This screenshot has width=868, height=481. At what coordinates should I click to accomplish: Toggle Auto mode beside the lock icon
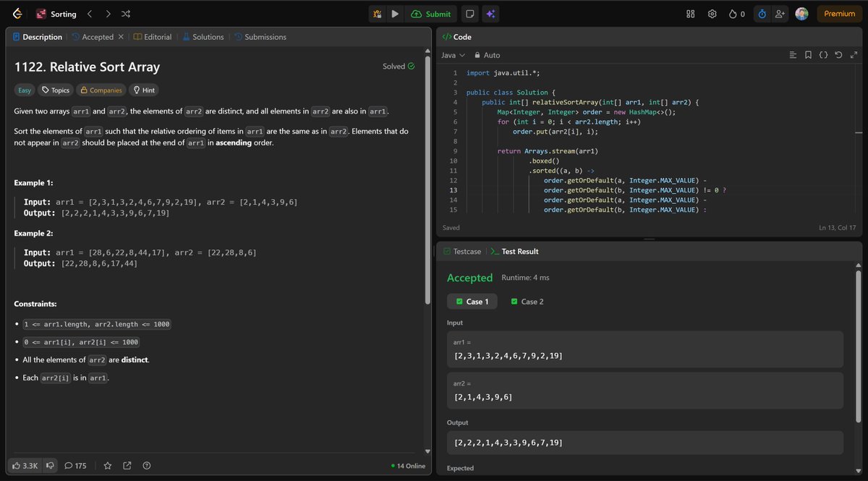pos(488,55)
